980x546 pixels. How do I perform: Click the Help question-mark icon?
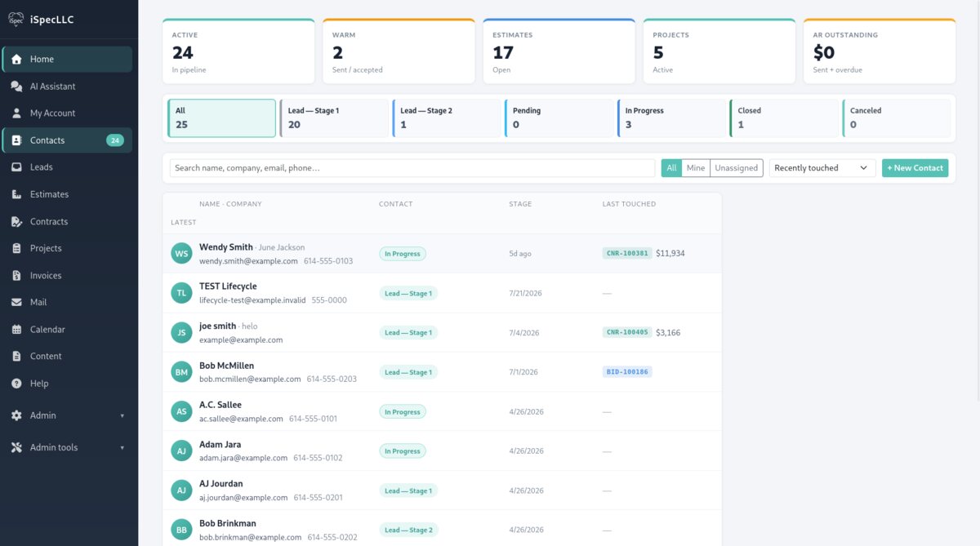click(x=16, y=383)
